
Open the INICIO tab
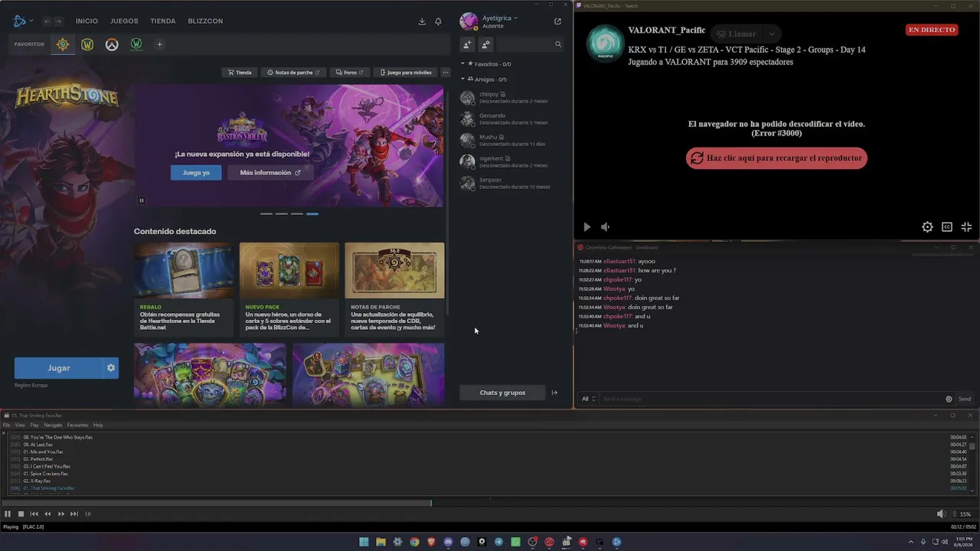tap(87, 21)
